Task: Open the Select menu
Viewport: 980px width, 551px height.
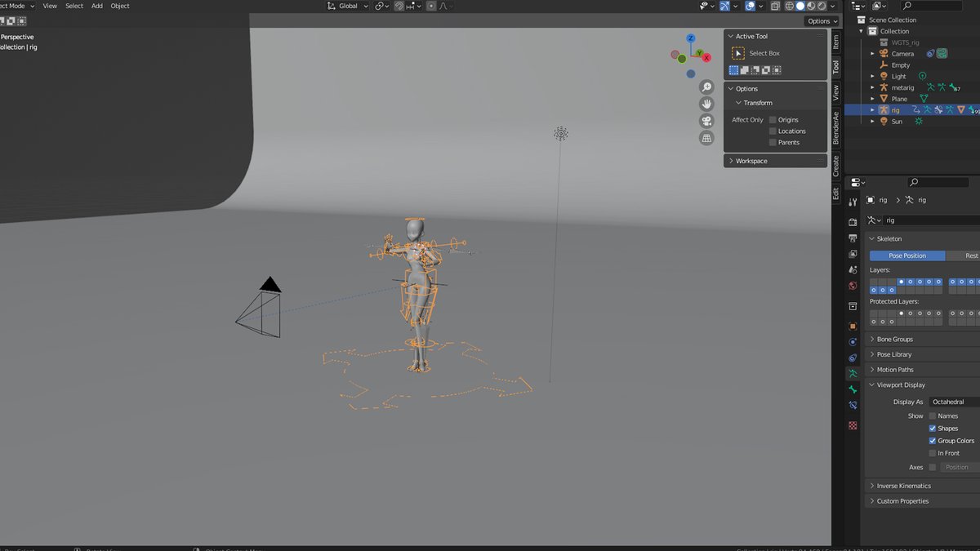Action: 74,6
